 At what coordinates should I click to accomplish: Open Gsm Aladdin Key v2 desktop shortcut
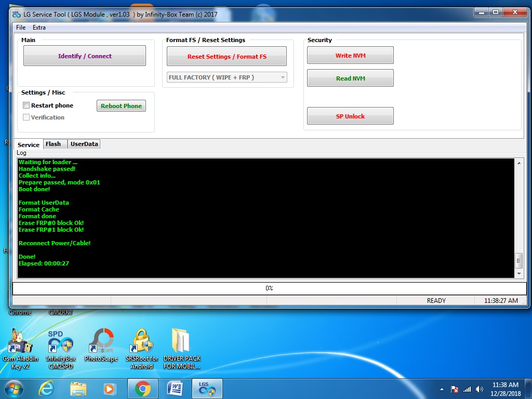[x=20, y=349]
